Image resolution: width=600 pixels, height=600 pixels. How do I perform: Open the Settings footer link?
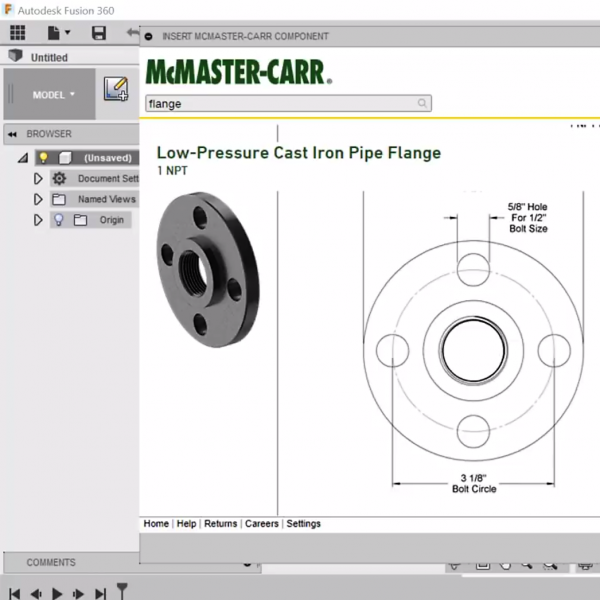(x=304, y=524)
